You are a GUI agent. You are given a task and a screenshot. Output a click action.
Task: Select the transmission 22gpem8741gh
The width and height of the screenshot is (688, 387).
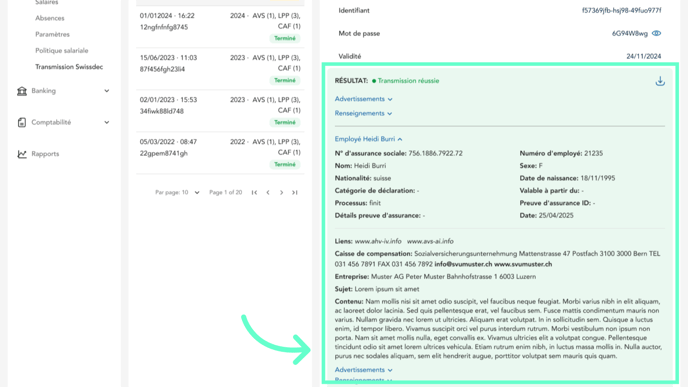[x=220, y=153]
